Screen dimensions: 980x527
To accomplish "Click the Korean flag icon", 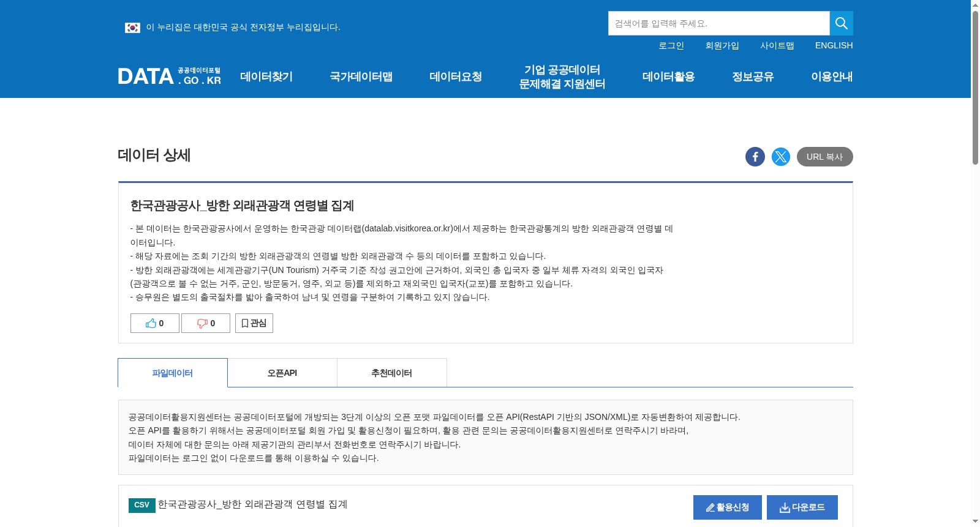I will pos(132,28).
